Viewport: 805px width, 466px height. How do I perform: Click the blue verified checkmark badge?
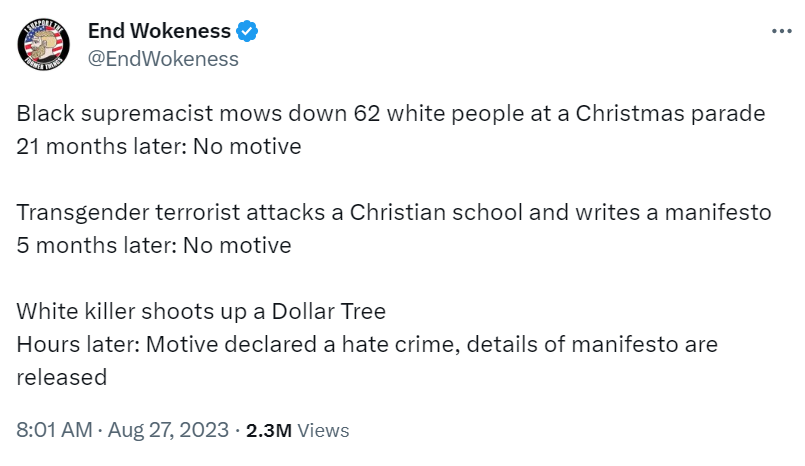248,32
